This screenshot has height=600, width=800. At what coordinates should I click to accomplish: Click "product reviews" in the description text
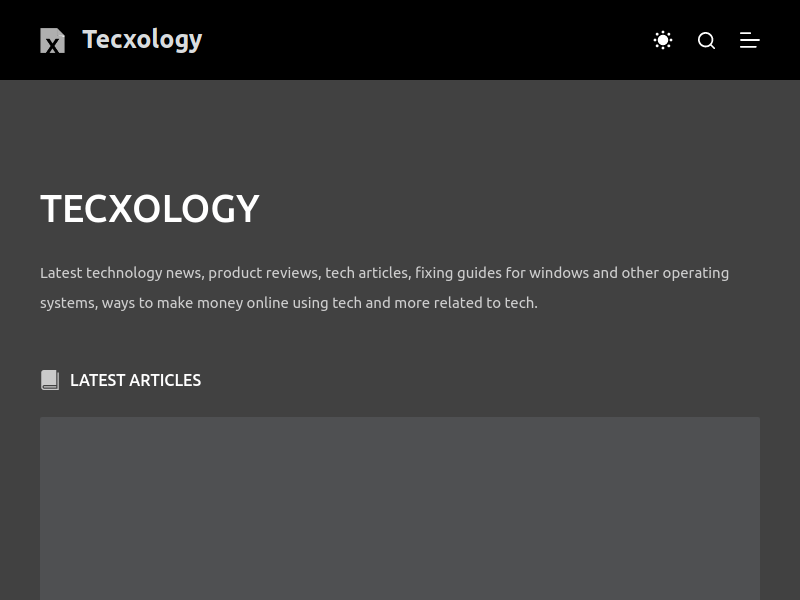(x=263, y=273)
